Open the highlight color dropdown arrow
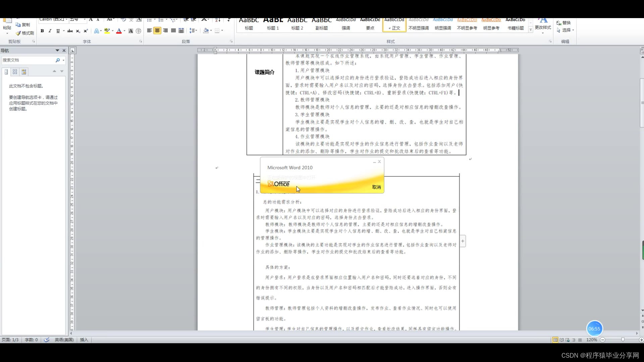 (x=113, y=31)
